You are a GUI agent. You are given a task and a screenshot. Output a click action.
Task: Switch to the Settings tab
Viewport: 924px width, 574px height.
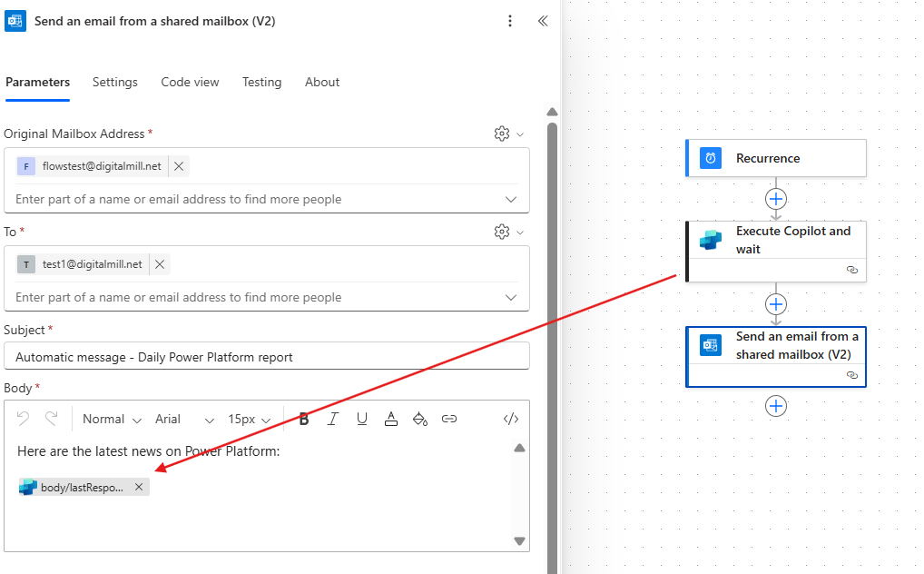point(115,82)
